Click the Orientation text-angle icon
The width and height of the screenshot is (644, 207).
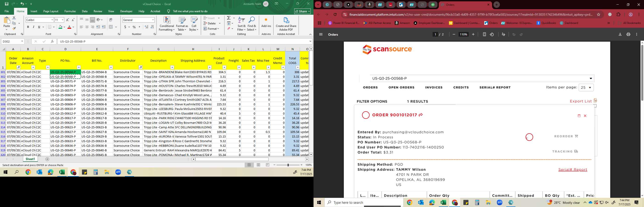click(98, 20)
